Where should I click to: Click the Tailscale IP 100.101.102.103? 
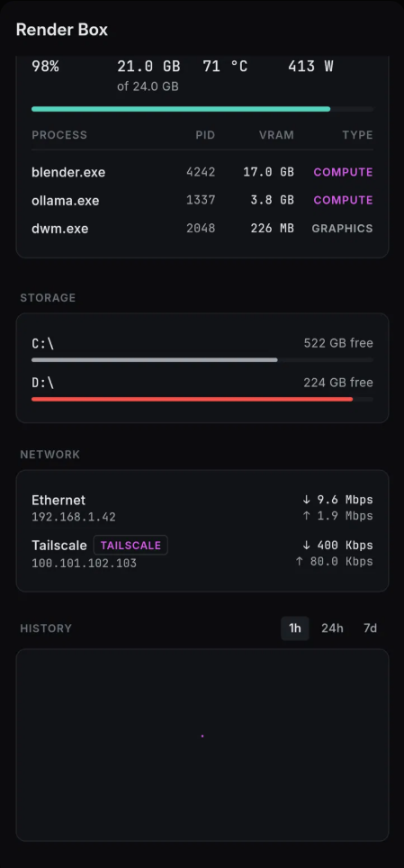84,564
